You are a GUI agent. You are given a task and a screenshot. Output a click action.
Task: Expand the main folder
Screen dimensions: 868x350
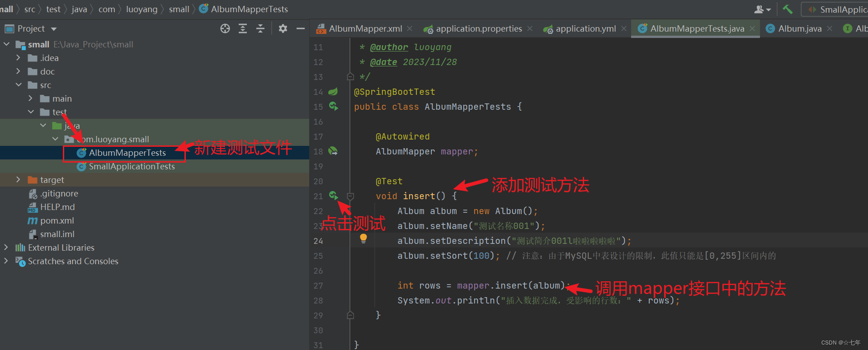[x=30, y=98]
